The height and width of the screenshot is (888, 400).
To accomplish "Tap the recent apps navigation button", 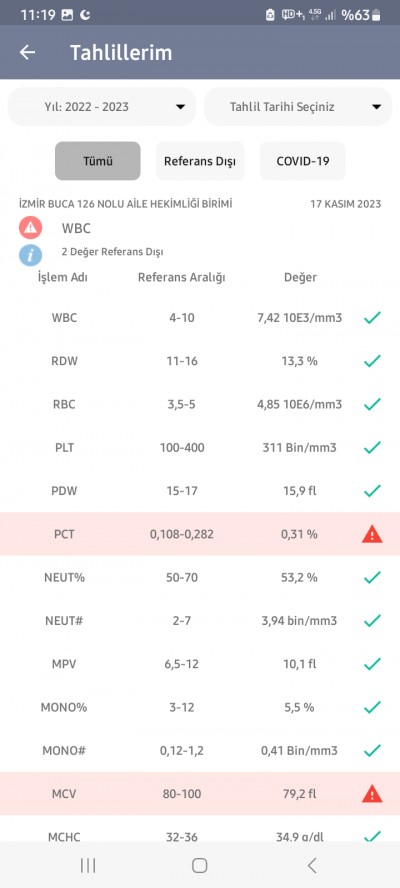I will (x=88, y=865).
